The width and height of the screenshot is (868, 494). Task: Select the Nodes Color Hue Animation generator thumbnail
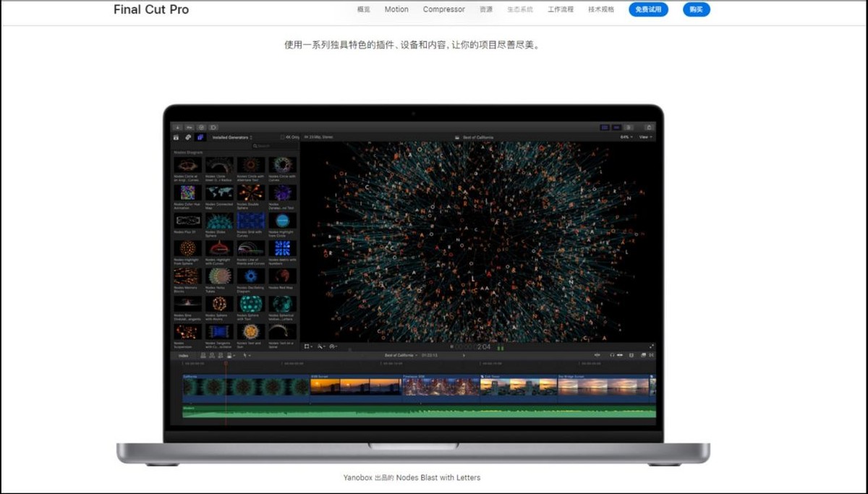pyautogui.click(x=187, y=192)
